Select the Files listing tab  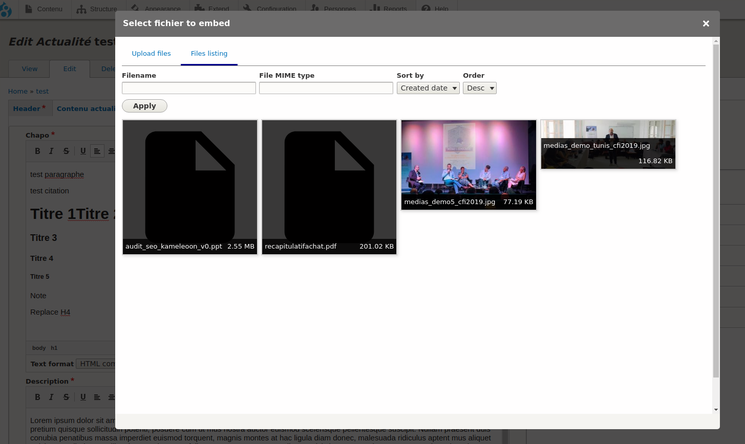tap(209, 53)
